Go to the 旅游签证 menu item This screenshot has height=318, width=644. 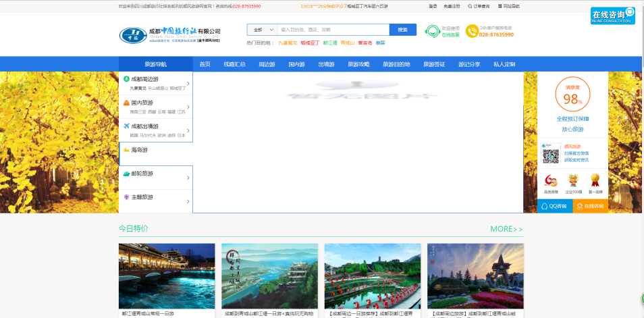click(x=434, y=64)
